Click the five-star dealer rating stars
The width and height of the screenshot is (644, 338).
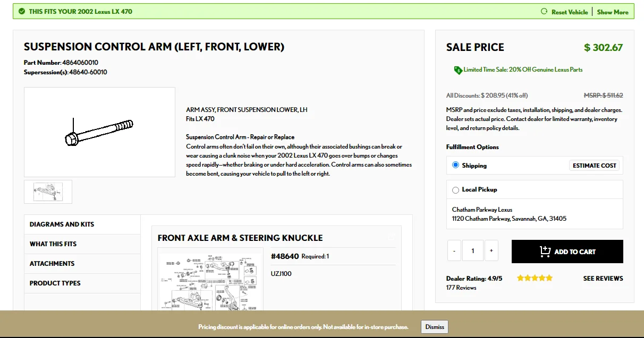[535, 278]
